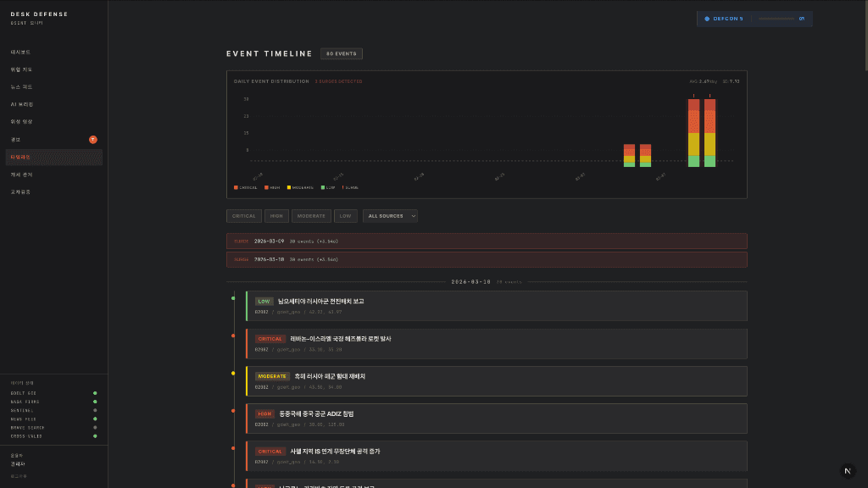Toggle the MODERATE severity filter
Screen dimensions: 868x488
click(x=311, y=216)
